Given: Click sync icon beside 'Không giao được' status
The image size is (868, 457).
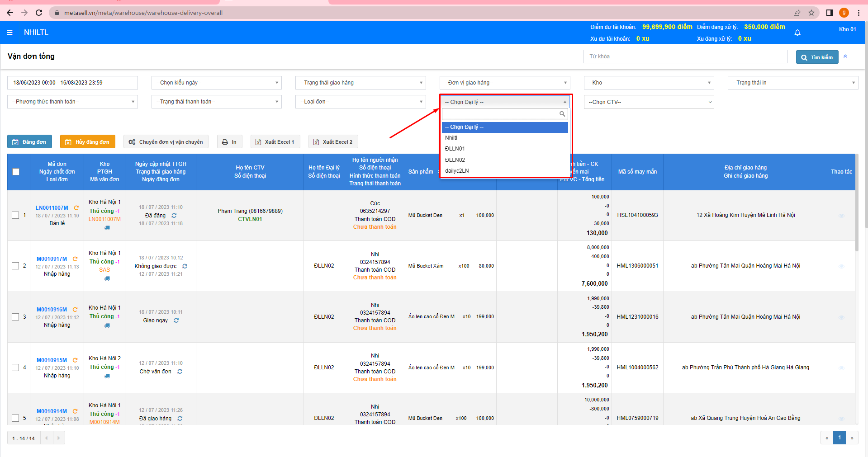Looking at the screenshot, I should (x=185, y=266).
